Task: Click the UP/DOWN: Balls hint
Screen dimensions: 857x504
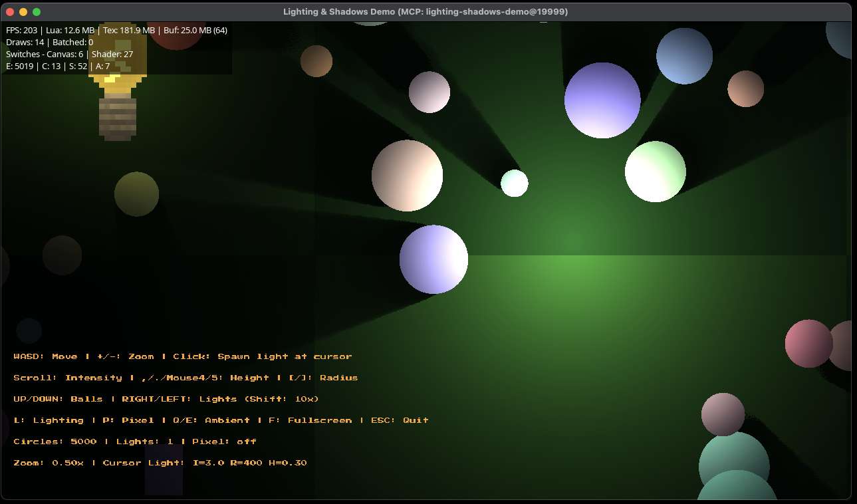Action: [58, 399]
